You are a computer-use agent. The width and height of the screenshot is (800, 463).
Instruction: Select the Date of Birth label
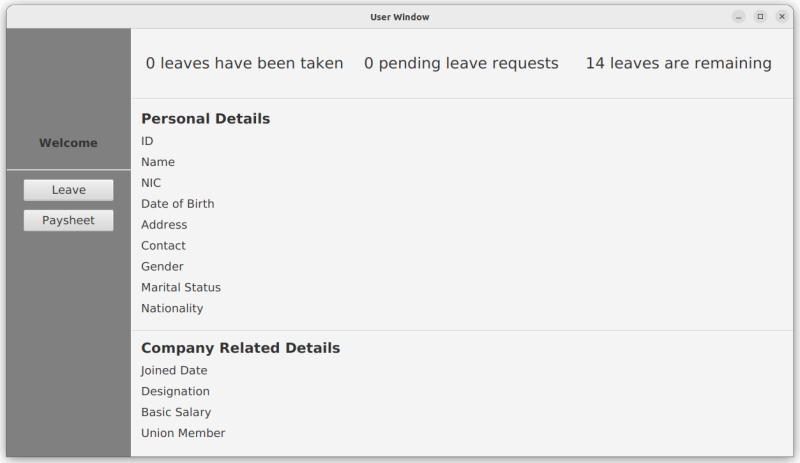tap(177, 204)
